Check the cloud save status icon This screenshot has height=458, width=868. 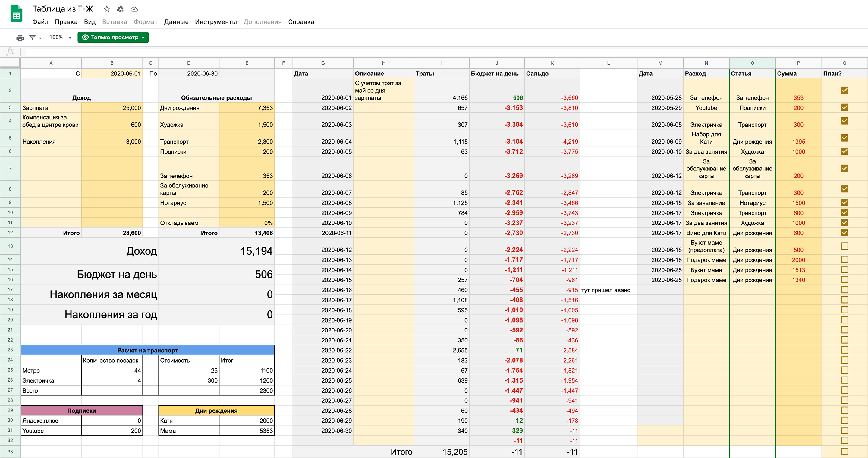[x=134, y=9]
